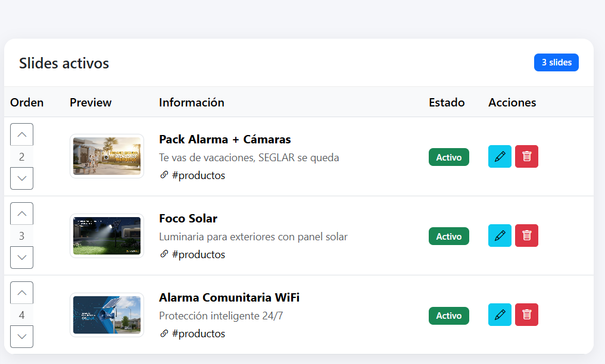Move Pack Alarma up with the chevron
The height and width of the screenshot is (364, 605).
pos(21,134)
